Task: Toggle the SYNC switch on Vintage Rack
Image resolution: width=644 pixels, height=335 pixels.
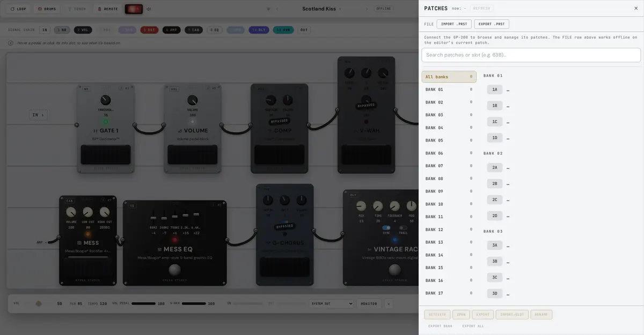Action: pos(386,227)
